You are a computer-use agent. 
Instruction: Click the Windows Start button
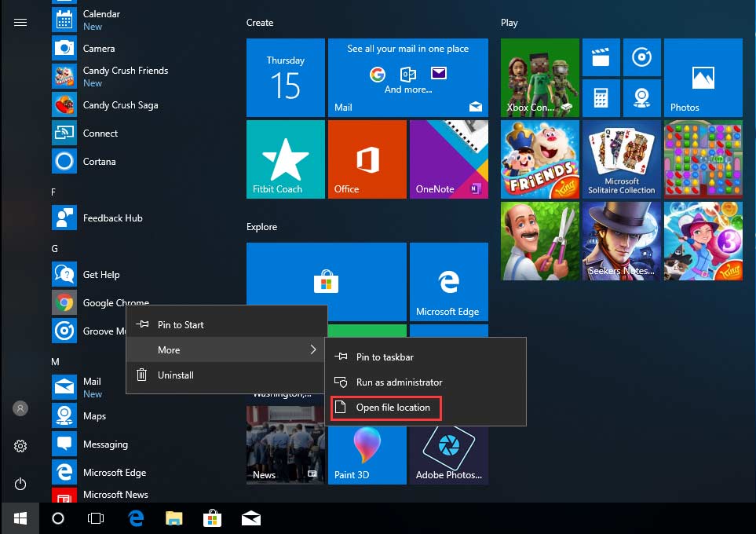coord(20,518)
